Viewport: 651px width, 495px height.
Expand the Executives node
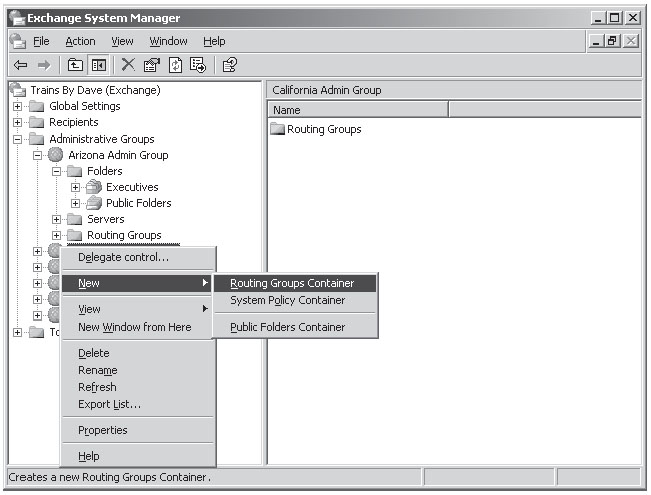pyautogui.click(x=76, y=187)
